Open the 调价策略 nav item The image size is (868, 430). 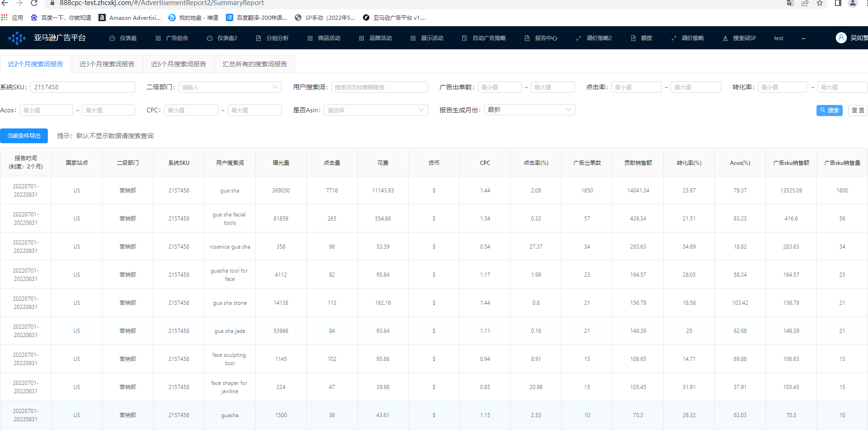(x=688, y=38)
